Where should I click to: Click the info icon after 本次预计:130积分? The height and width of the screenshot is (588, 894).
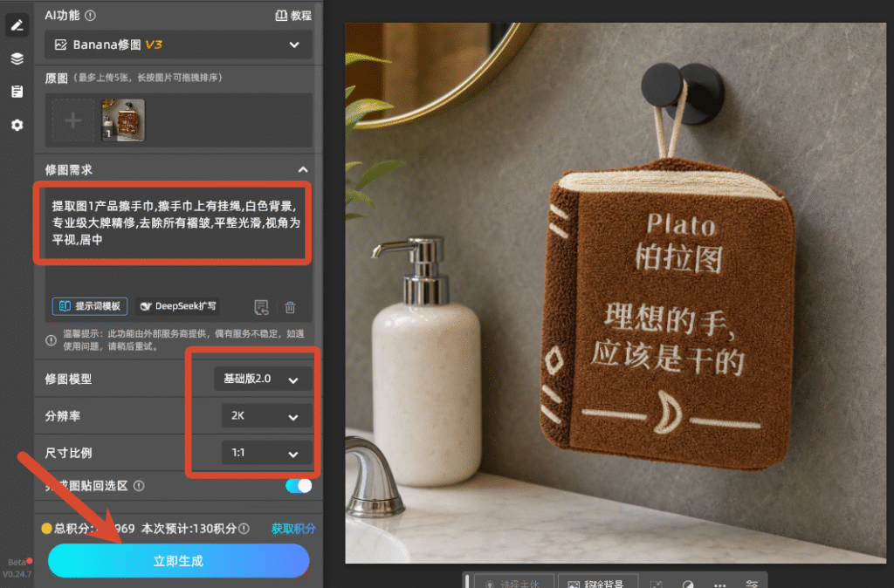(244, 528)
